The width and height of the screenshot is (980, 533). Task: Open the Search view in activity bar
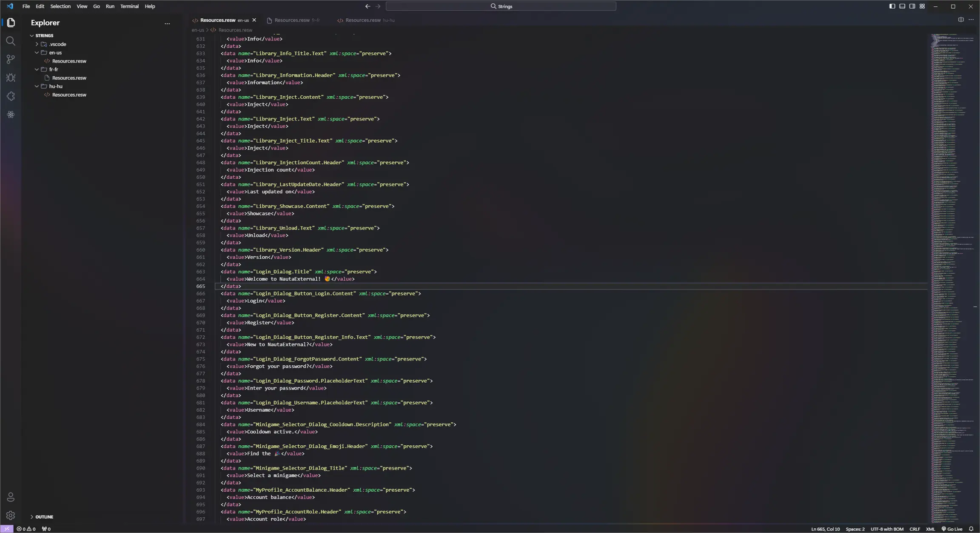point(11,41)
